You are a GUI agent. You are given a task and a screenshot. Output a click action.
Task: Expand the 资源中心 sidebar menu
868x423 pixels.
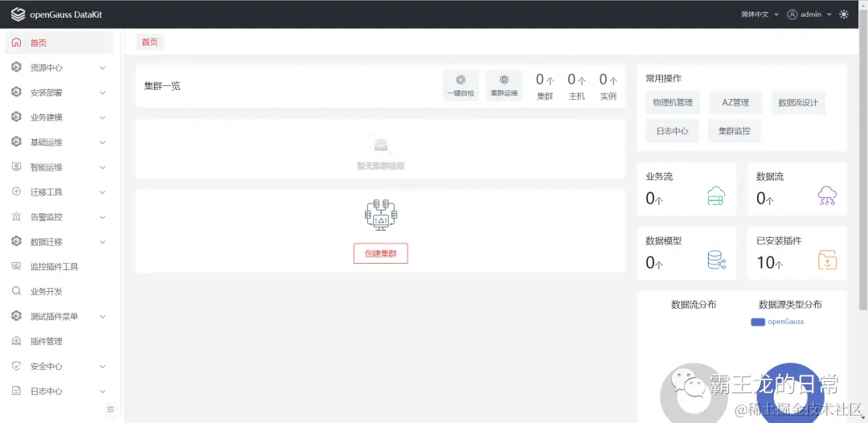61,68
